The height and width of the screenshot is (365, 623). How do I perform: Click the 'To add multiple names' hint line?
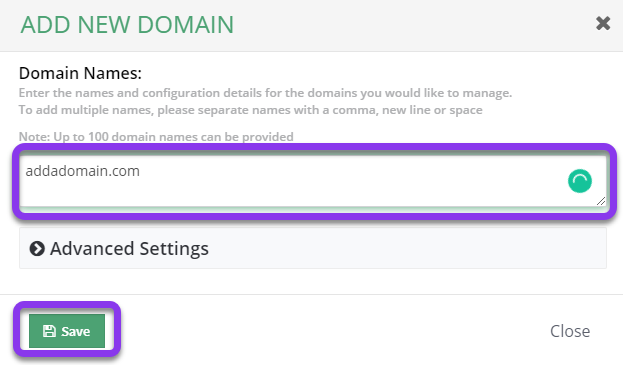click(251, 110)
